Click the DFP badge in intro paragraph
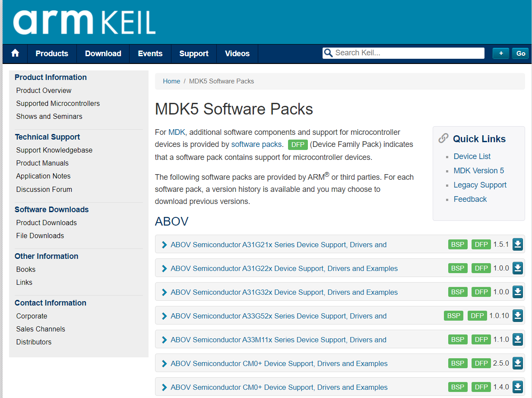 (x=298, y=145)
